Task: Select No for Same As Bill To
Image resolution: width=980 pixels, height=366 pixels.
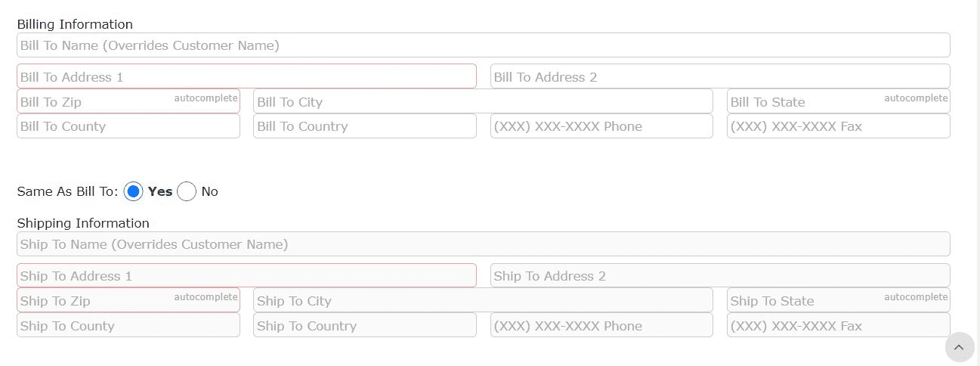Action: 187,191
